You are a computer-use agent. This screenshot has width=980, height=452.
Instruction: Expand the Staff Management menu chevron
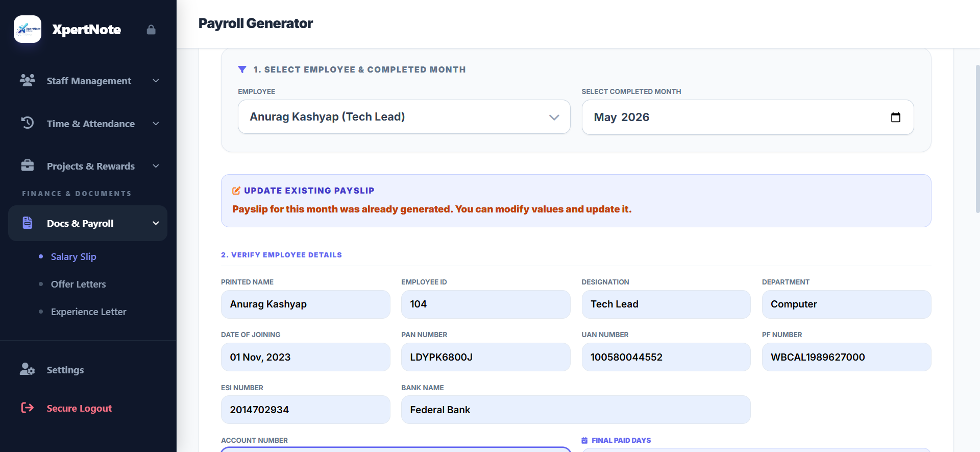pyautogui.click(x=156, y=81)
